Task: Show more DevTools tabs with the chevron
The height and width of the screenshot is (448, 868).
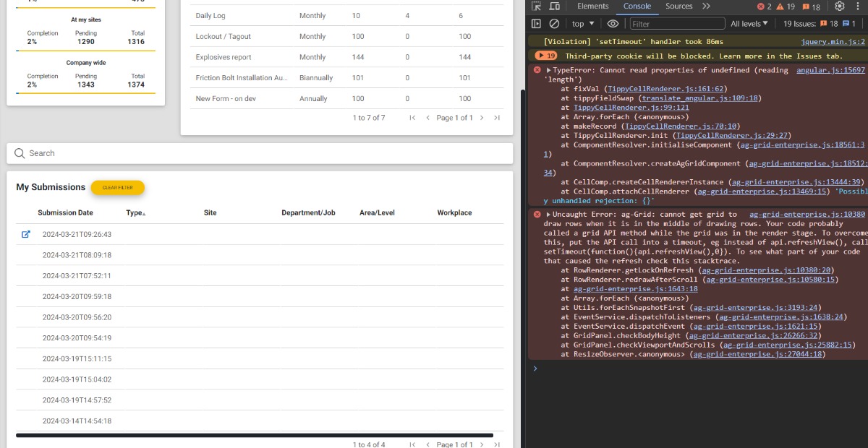Action: pos(706,6)
